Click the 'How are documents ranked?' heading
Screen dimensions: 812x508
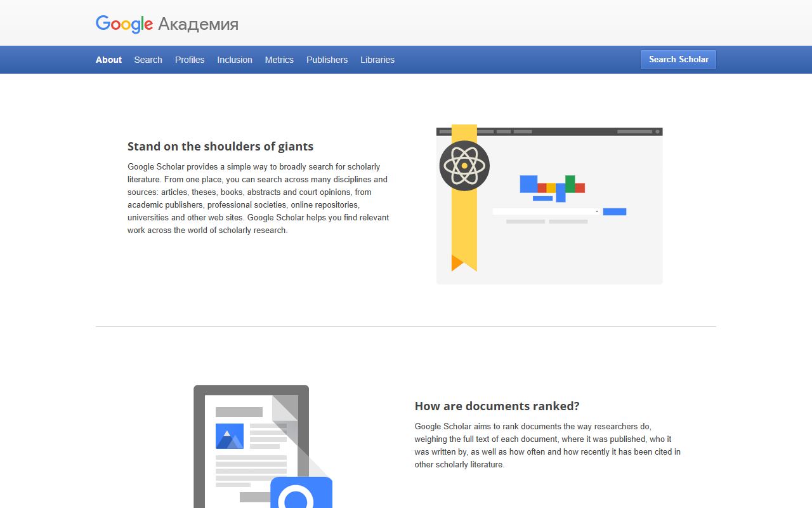pyautogui.click(x=497, y=406)
